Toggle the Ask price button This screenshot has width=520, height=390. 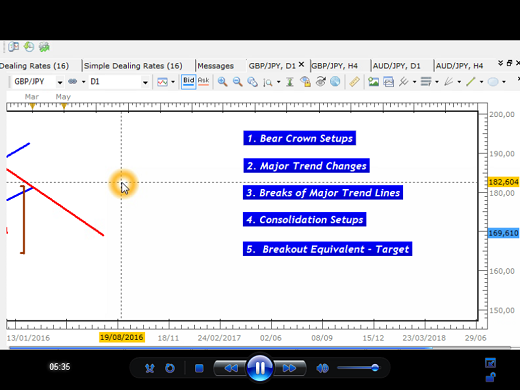click(203, 82)
